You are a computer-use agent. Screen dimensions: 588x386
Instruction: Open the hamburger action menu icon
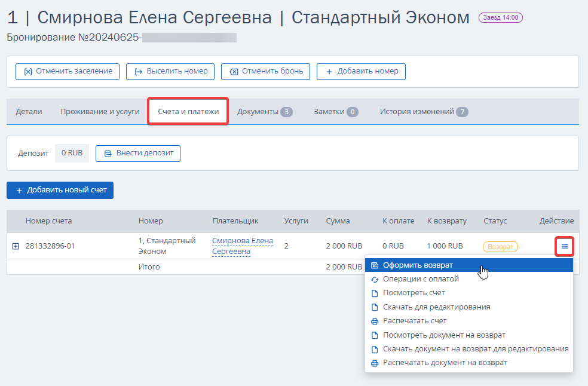(564, 246)
